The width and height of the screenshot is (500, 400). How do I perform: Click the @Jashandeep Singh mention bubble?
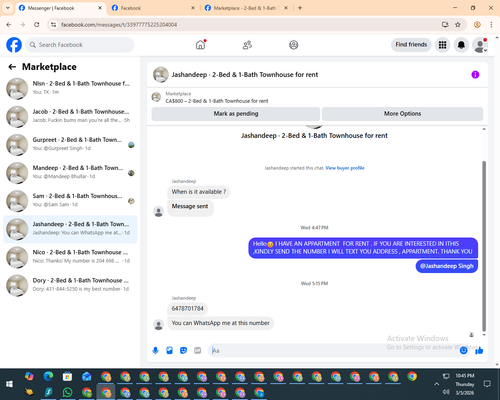pyautogui.click(x=447, y=266)
